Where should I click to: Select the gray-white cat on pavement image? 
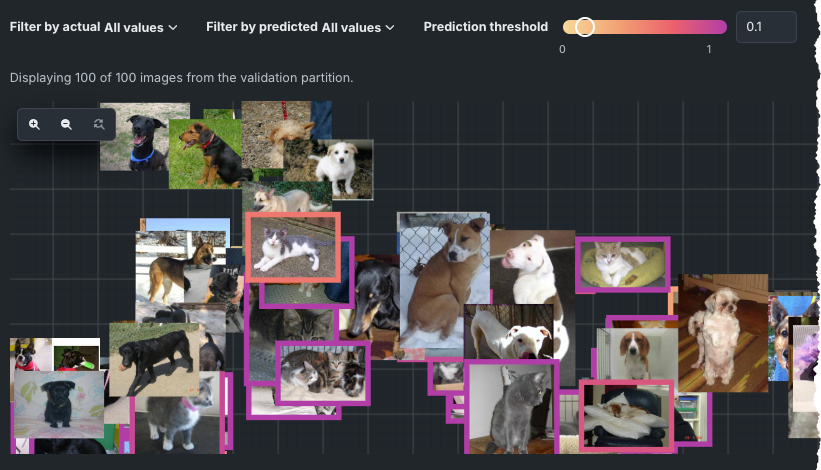tap(293, 248)
